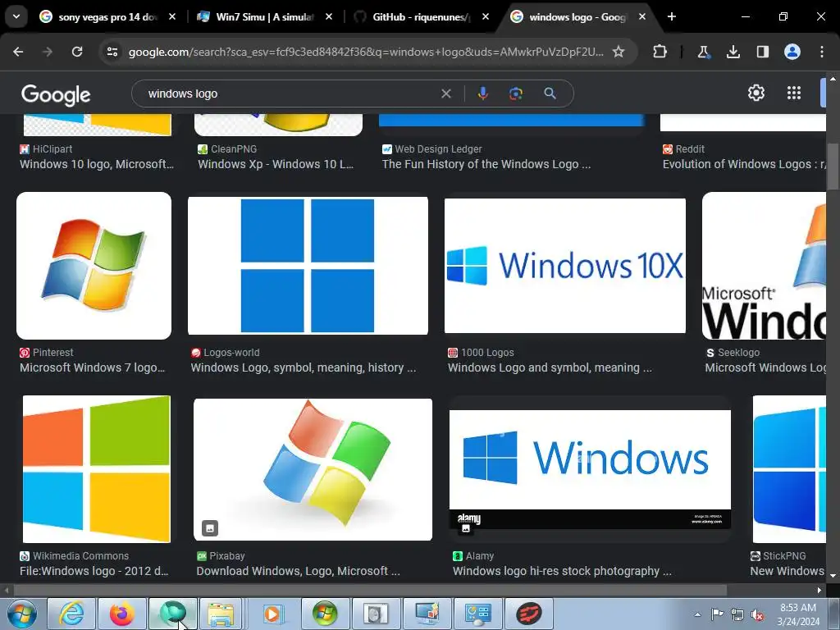Submit search with the magnifier icon
This screenshot has width=840, height=630.
tap(550, 94)
